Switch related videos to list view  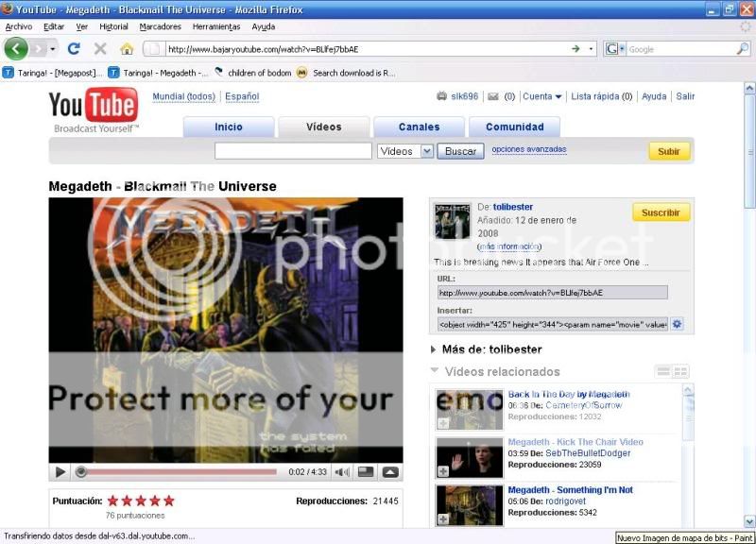tap(663, 371)
